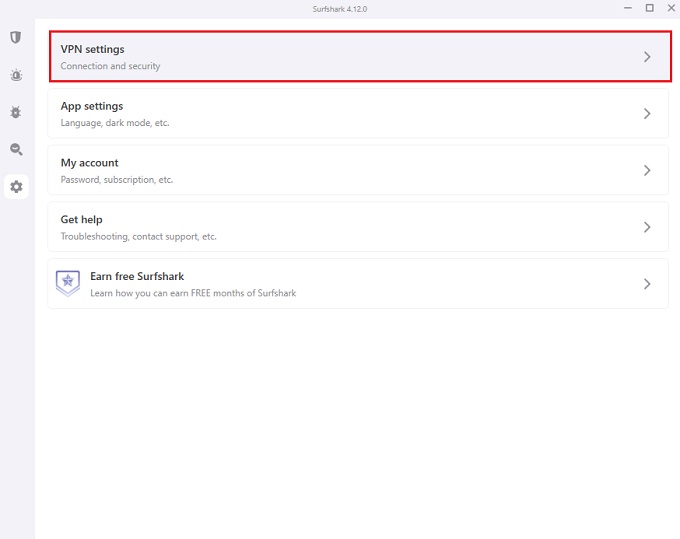
Task: Open the Earn free Surfshark heading
Action: 137,276
